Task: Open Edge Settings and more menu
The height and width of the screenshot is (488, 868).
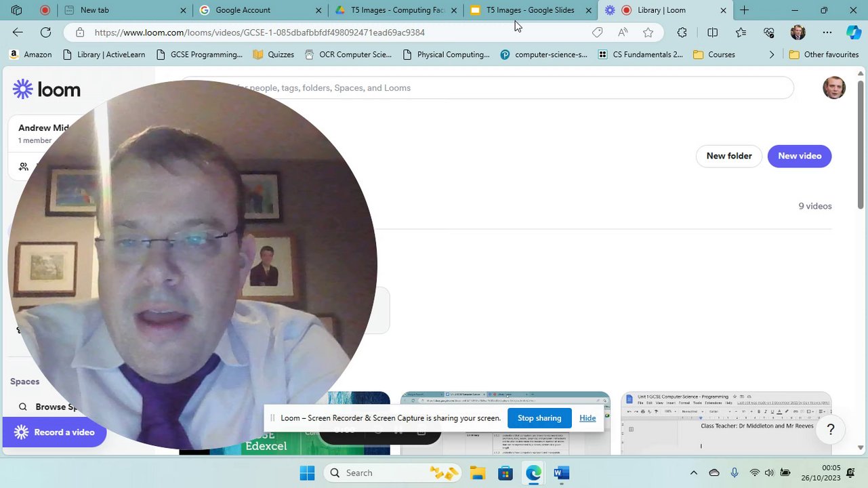Action: click(827, 32)
